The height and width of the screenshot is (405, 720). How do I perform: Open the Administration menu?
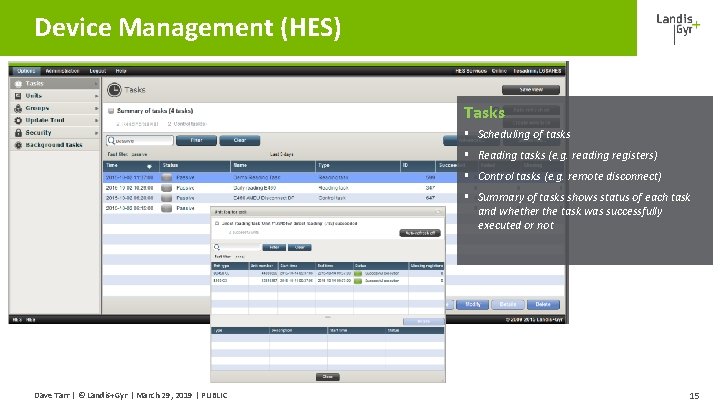[x=62, y=71]
